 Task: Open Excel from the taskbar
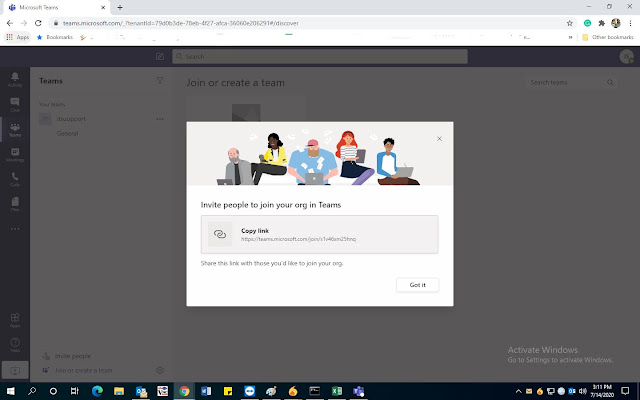(x=337, y=391)
